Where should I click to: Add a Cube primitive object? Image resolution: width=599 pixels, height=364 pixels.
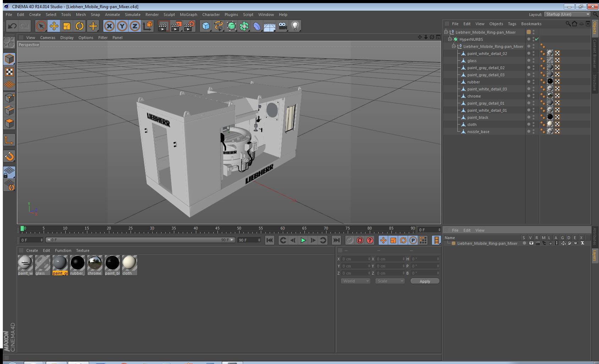pos(206,26)
